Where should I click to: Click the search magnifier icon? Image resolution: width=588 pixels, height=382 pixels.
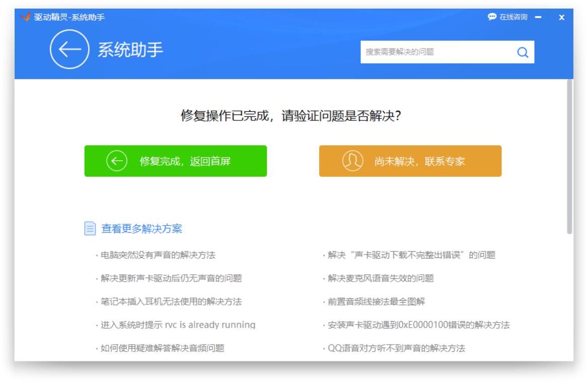(x=523, y=52)
